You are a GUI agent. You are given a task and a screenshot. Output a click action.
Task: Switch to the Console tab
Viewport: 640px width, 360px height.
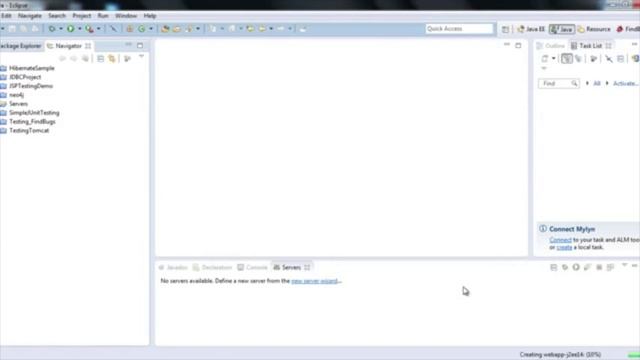click(x=253, y=267)
